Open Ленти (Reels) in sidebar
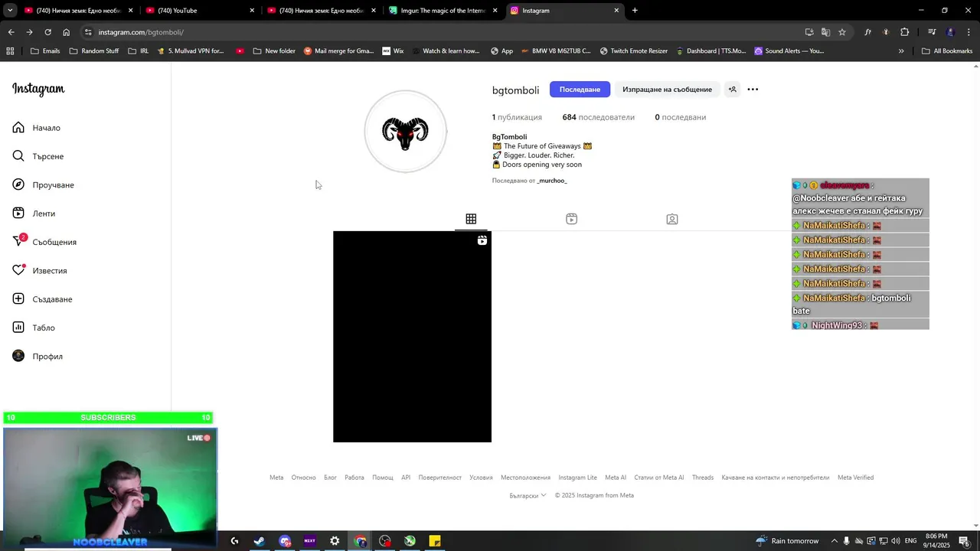980x551 pixels. (34, 214)
